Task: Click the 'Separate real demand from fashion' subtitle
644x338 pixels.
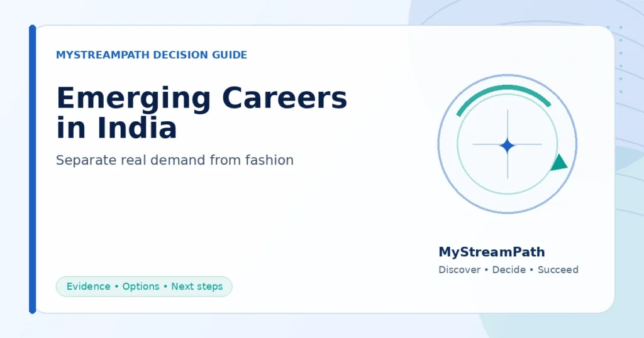Action: 175,160
